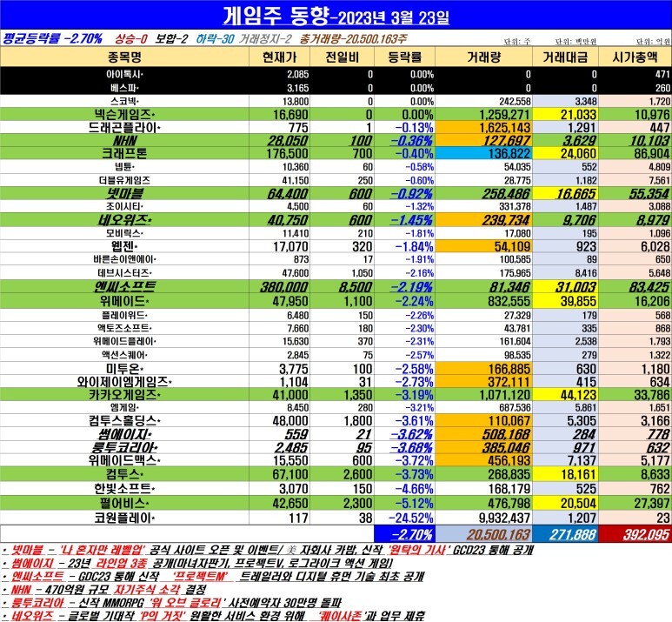Select the 컴투스 stock name cell
The width and height of the screenshot is (672, 622).
[124, 474]
